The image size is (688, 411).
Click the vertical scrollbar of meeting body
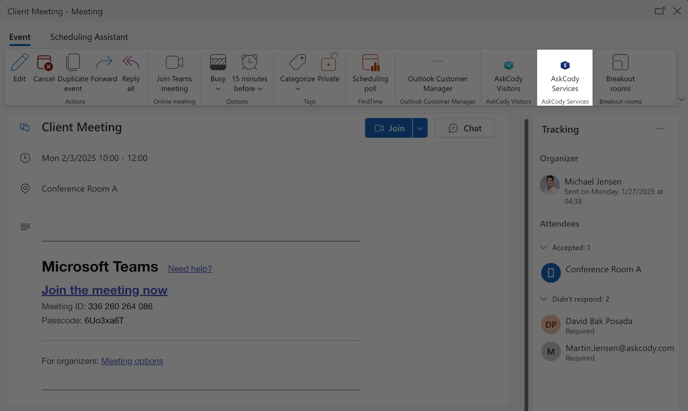tap(526, 264)
